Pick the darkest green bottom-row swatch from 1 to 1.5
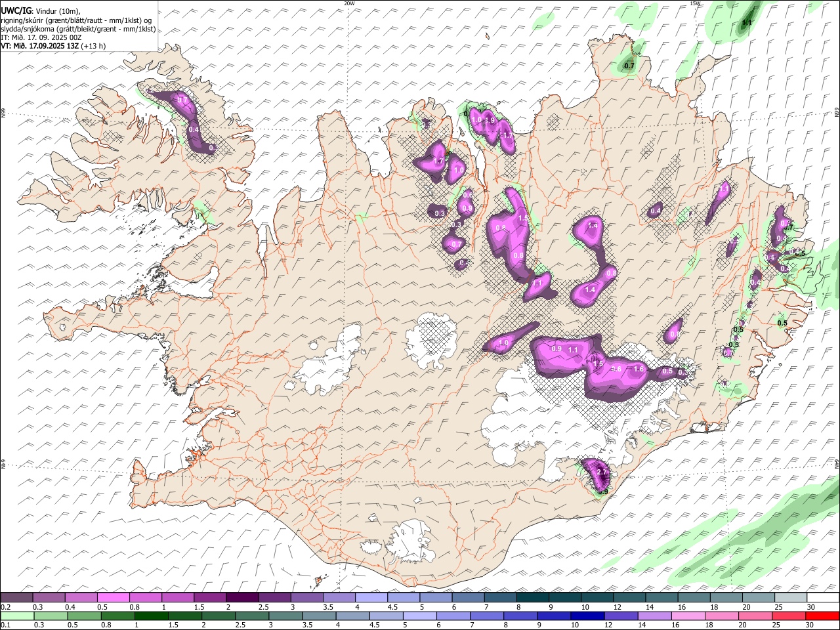 pos(151,616)
